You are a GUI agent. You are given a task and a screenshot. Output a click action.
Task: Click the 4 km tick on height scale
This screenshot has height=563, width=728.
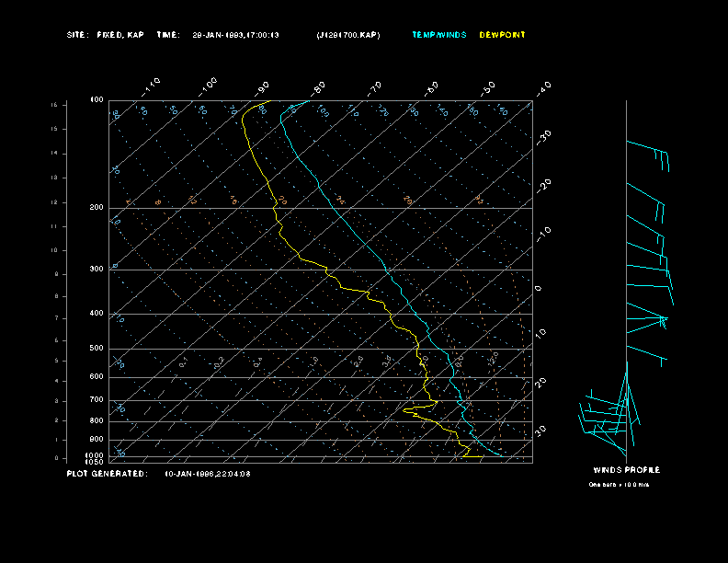(x=57, y=382)
